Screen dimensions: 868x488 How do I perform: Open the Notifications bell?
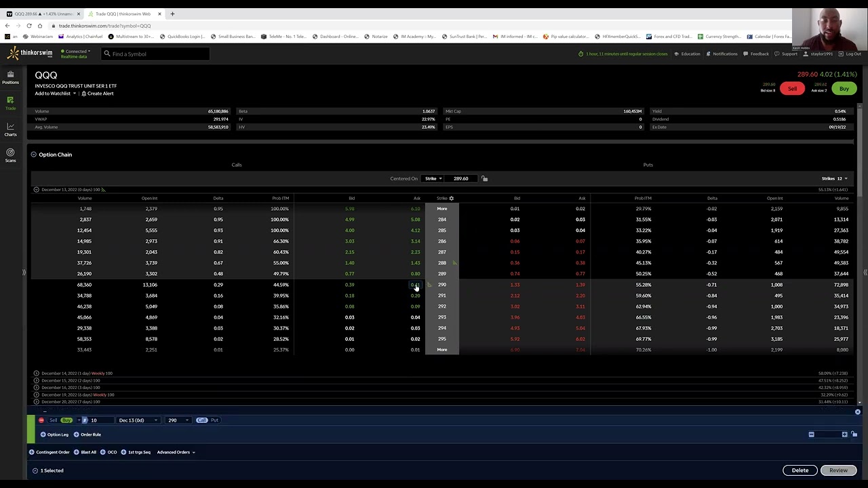[722, 54]
